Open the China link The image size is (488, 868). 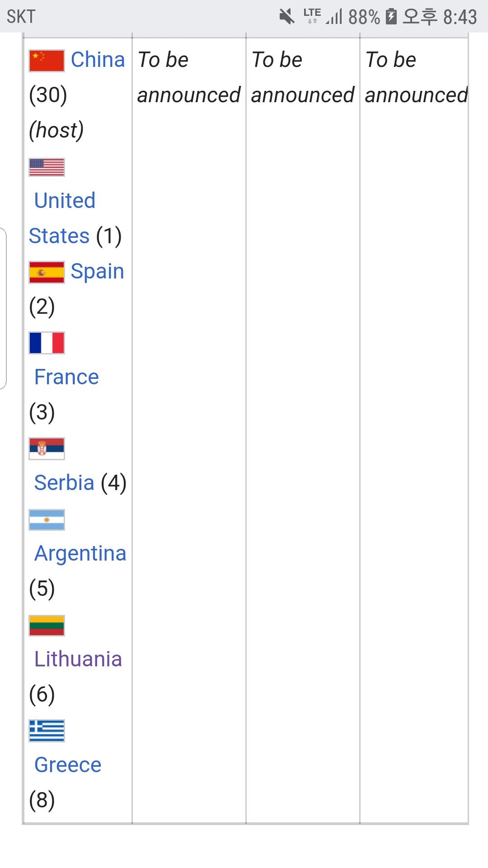[x=98, y=60]
